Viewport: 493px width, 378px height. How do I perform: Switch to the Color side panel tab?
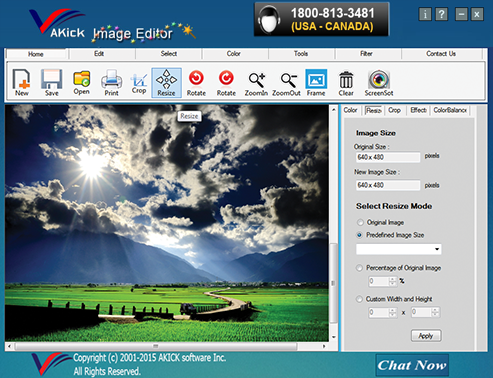point(350,110)
